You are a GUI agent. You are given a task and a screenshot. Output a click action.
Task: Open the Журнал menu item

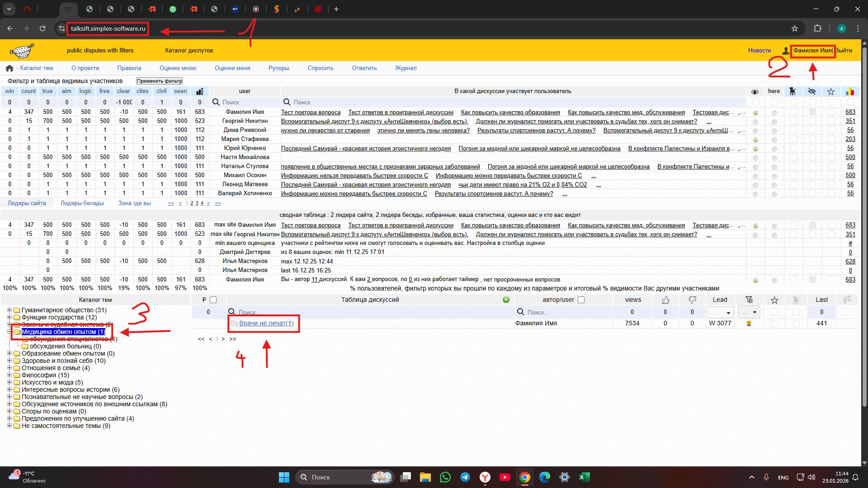[406, 68]
